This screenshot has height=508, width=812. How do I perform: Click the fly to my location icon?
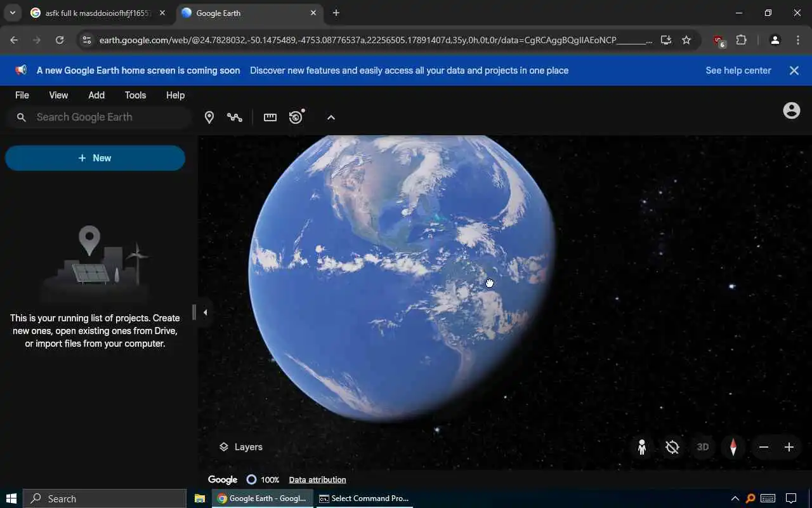click(672, 447)
